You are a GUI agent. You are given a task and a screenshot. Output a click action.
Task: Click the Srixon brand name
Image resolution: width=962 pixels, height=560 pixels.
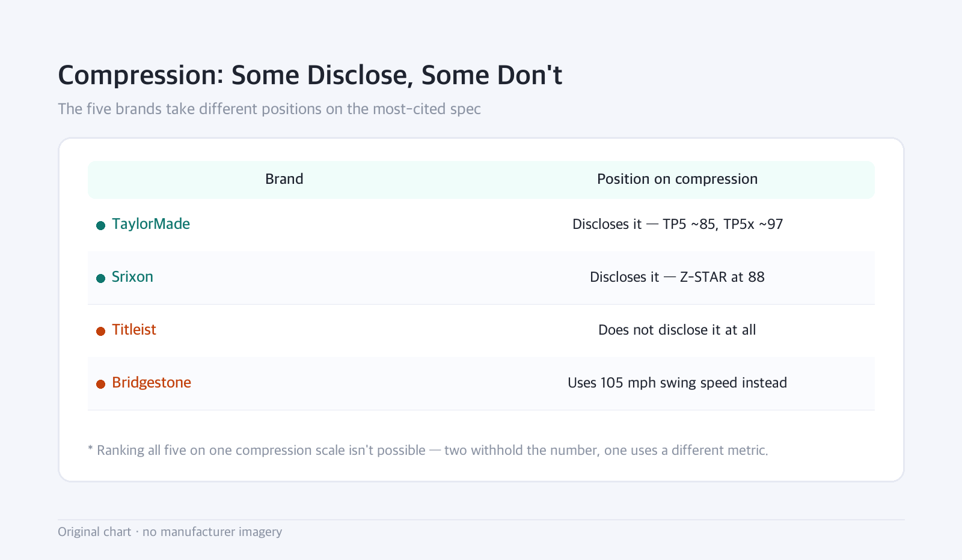coord(132,277)
